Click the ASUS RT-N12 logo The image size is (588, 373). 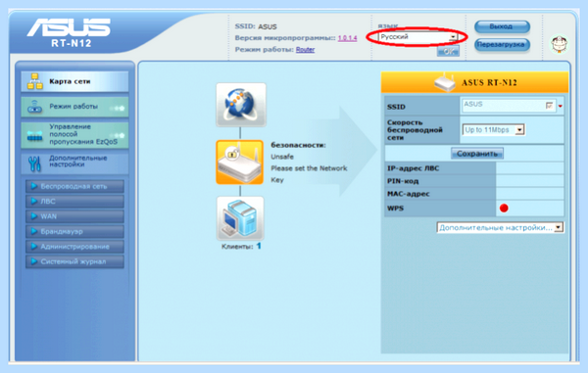click(x=70, y=33)
